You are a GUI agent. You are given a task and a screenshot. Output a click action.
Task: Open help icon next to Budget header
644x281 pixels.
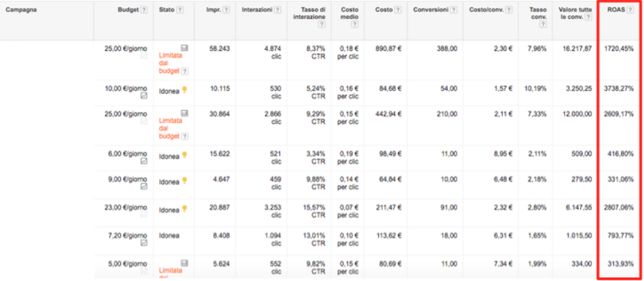point(144,10)
